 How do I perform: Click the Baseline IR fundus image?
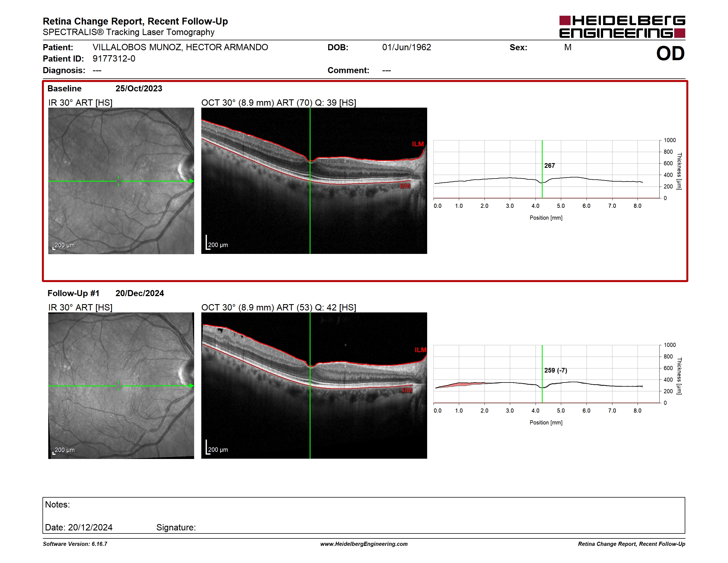[121, 181]
